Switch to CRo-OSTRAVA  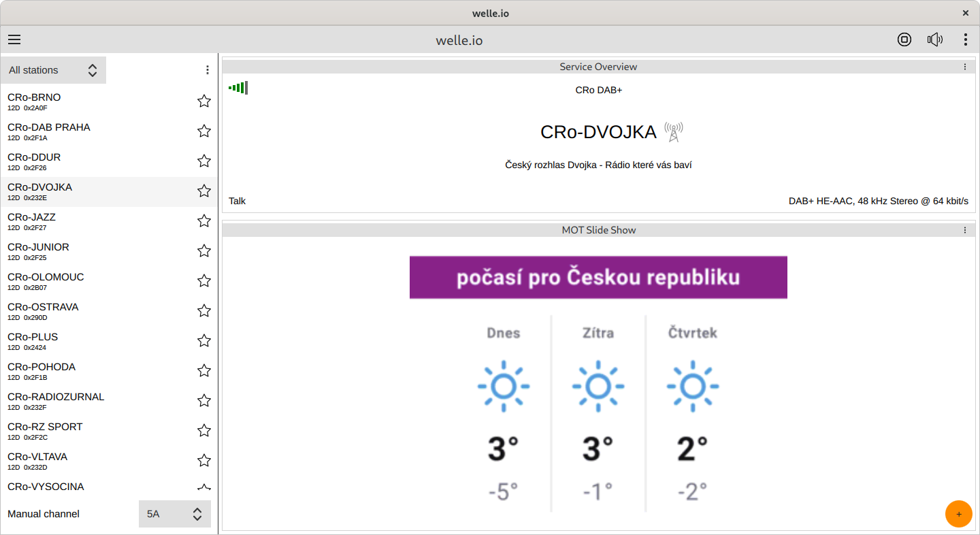pyautogui.click(x=109, y=312)
